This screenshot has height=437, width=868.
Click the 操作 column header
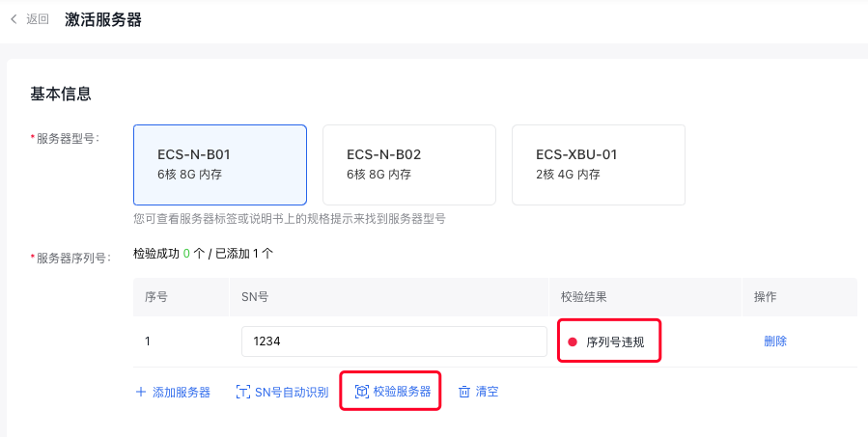click(x=765, y=297)
